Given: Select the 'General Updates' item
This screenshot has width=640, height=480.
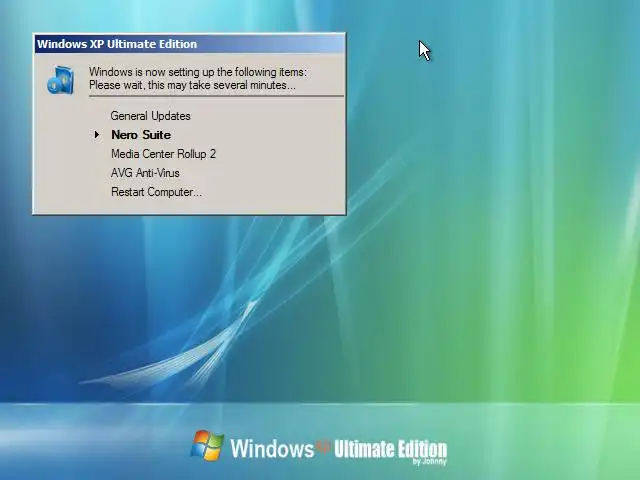Looking at the screenshot, I should coord(150,116).
